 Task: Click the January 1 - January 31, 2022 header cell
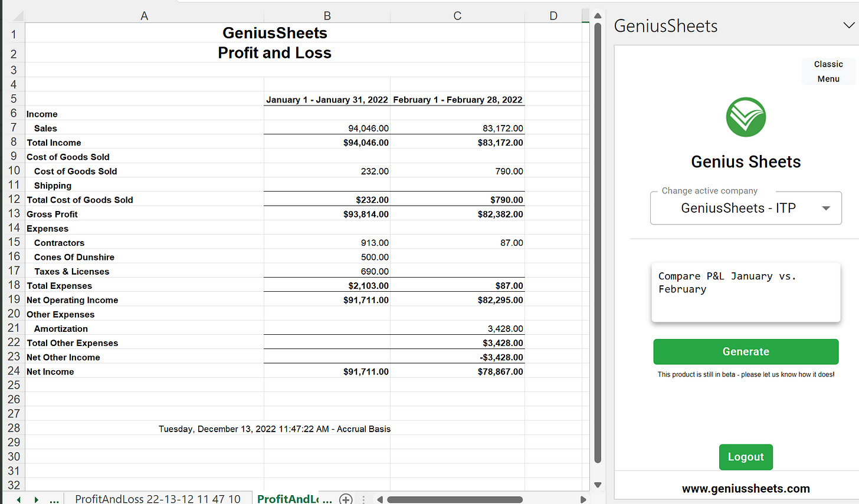[327, 99]
